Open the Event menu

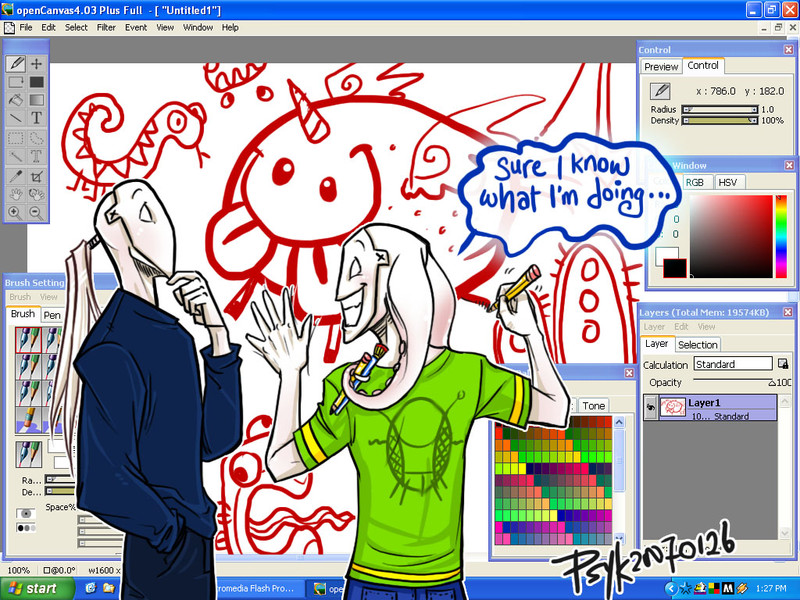coord(136,28)
